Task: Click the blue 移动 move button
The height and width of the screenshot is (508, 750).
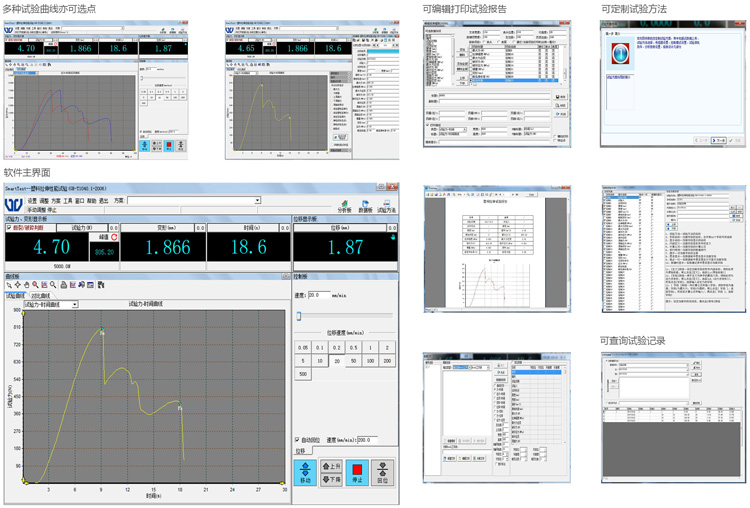Action: tap(305, 473)
